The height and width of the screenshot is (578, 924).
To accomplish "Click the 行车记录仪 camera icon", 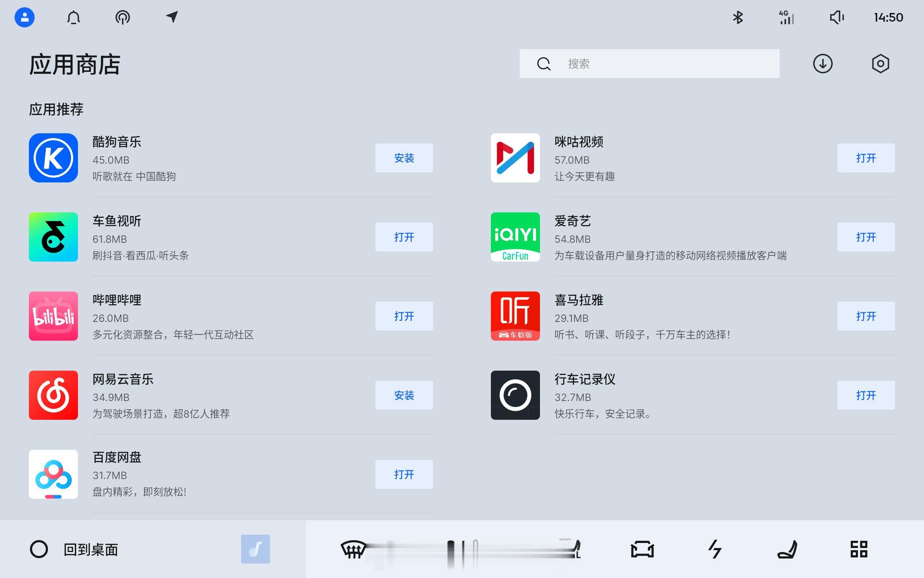I will 515,395.
